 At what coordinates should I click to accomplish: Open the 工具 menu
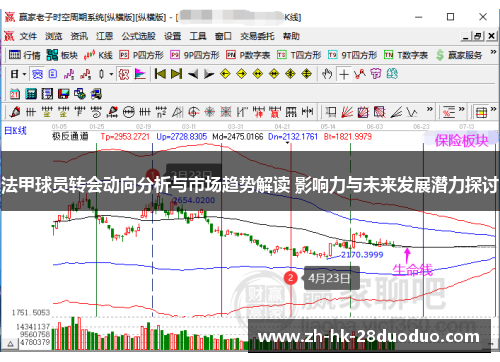click(x=198, y=36)
